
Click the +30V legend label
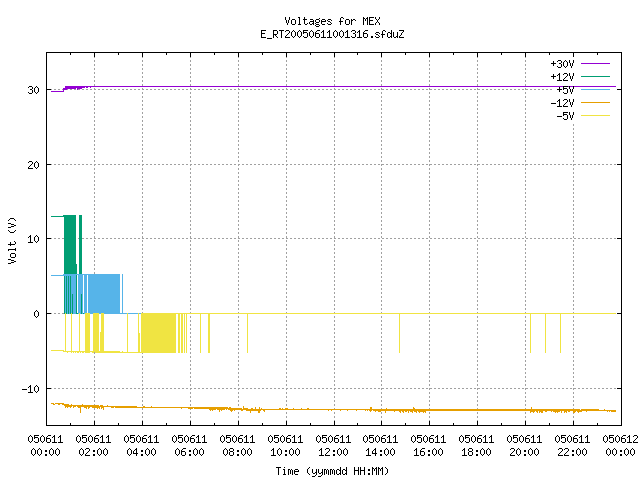coord(562,64)
